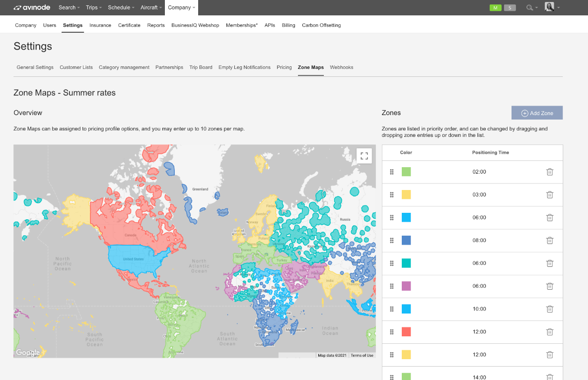Click the drag handle of the yellow 12:00 zone

391,355
